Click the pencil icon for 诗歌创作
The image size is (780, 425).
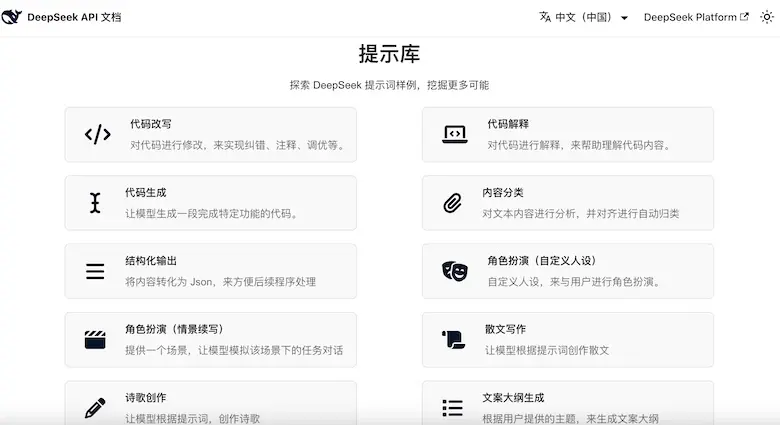pyautogui.click(x=95, y=408)
